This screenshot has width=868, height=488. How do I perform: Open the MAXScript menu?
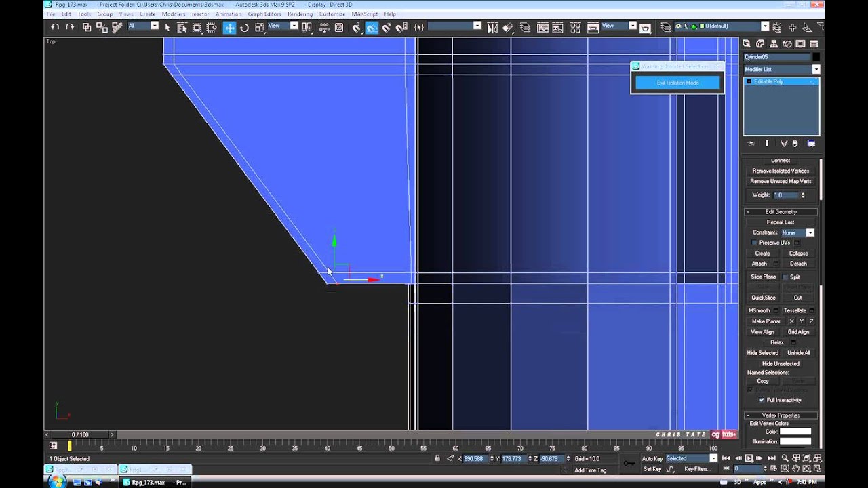click(365, 14)
